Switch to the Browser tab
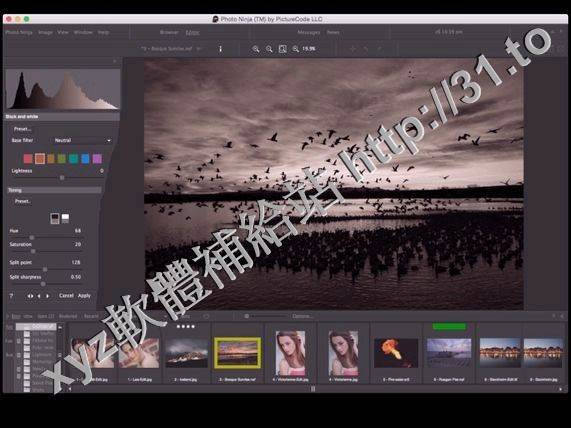 [169, 32]
